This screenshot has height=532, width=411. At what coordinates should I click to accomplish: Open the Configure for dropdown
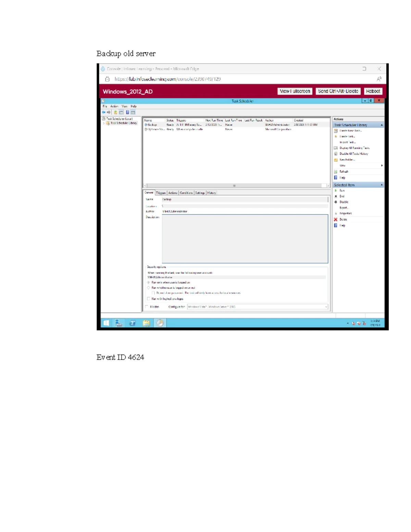(x=258, y=307)
